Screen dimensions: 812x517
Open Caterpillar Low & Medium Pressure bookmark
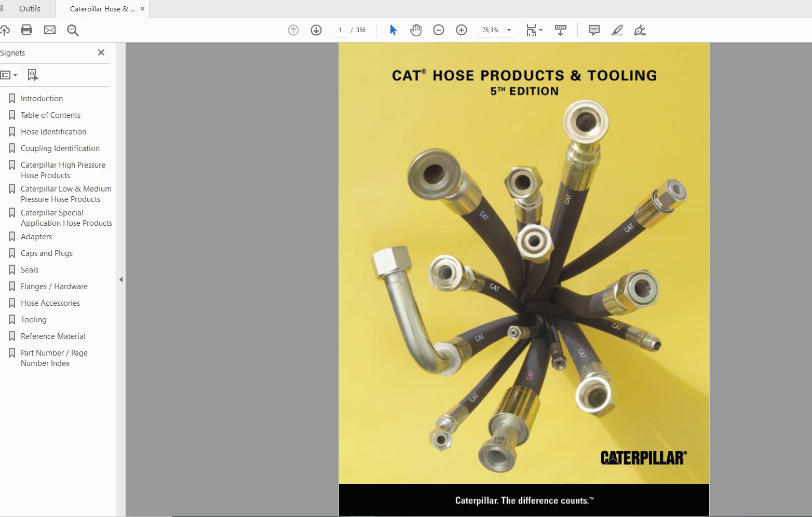(x=66, y=194)
